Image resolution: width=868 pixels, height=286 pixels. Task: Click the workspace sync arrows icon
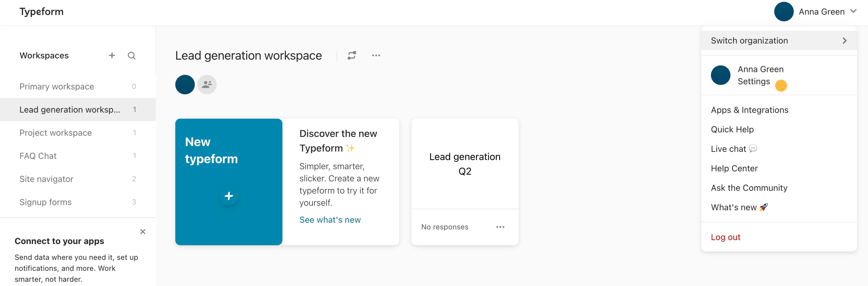[352, 55]
